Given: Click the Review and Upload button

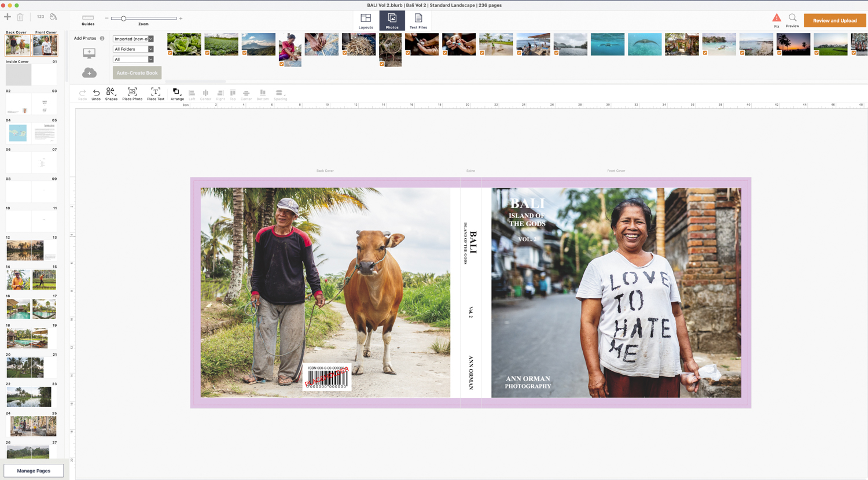Looking at the screenshot, I should pyautogui.click(x=834, y=21).
